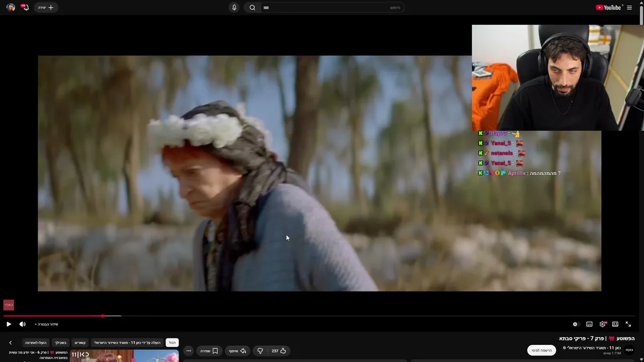Screen dimensions: 644x362
Task: Go to YouTube home via logo
Action: (x=609, y=8)
